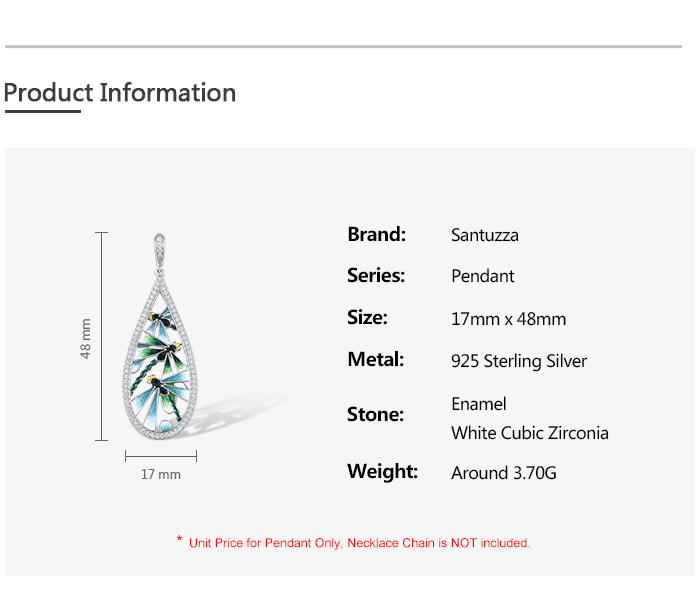Click the Series: label
This screenshot has width=700, height=615.
[x=376, y=276]
